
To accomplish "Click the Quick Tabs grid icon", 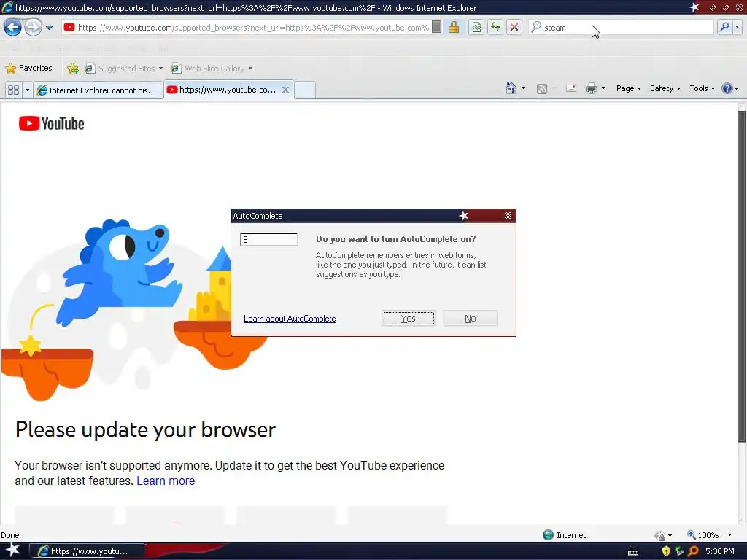I will (x=13, y=90).
